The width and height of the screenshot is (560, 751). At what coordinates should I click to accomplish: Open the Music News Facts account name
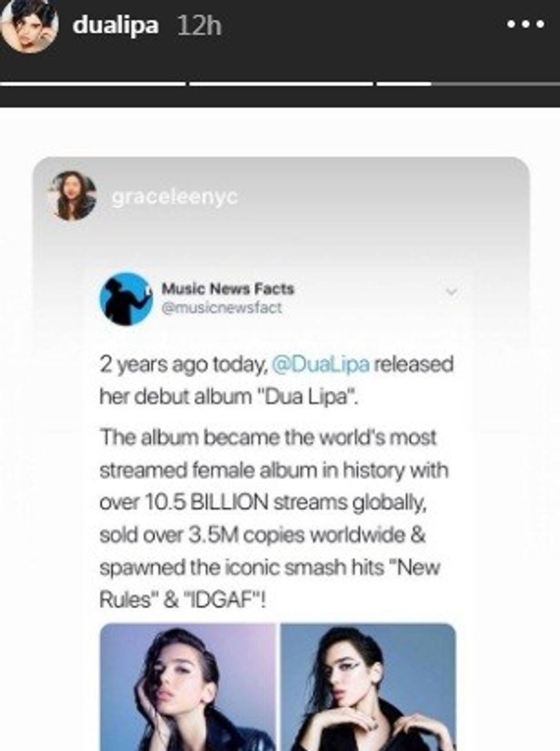pyautogui.click(x=227, y=289)
